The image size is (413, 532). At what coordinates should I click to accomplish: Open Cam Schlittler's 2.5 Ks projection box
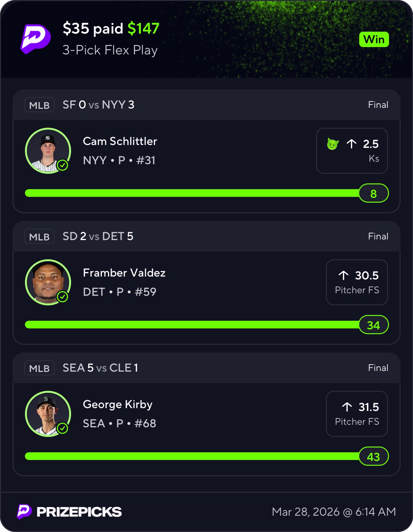[x=352, y=151]
